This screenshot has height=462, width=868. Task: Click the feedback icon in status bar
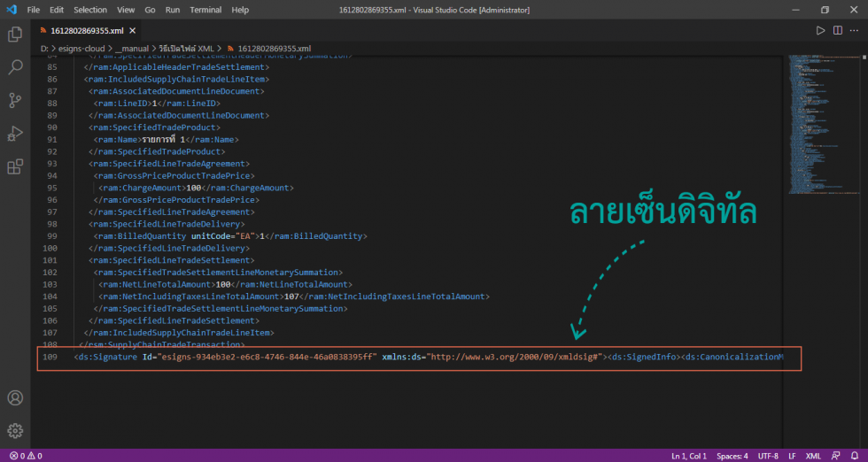(x=836, y=456)
